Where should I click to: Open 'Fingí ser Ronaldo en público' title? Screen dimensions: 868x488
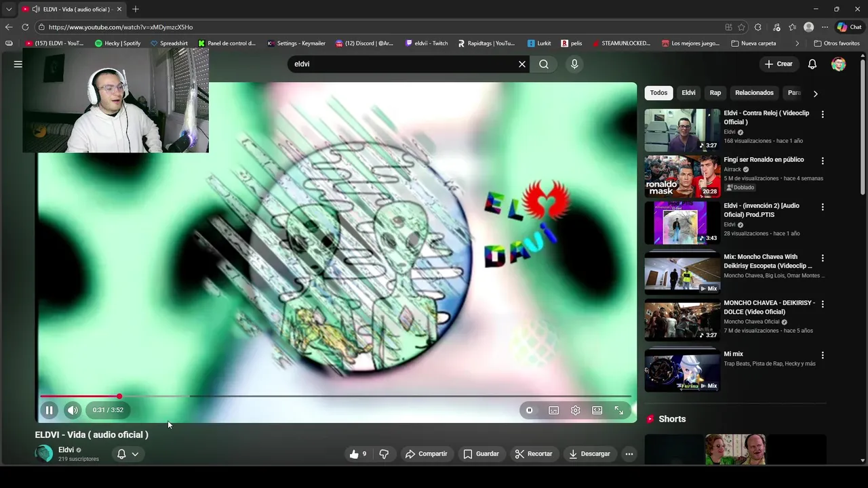[764, 160]
